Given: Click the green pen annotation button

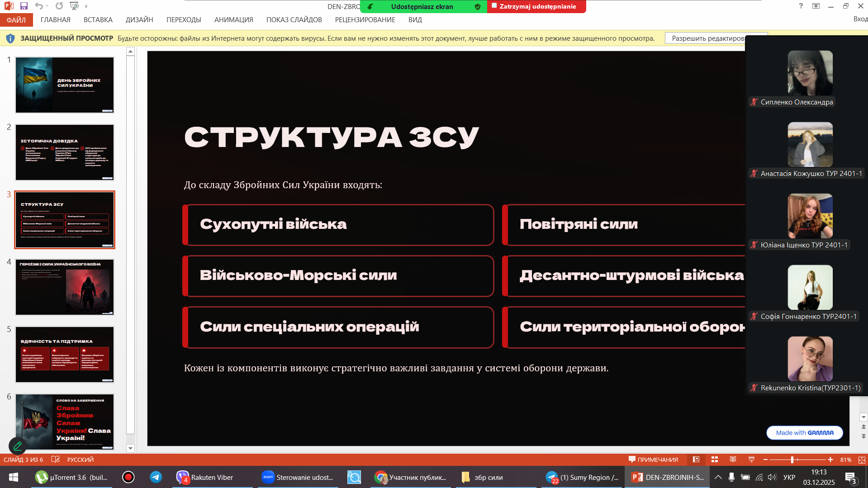Looking at the screenshot, I should (18, 446).
